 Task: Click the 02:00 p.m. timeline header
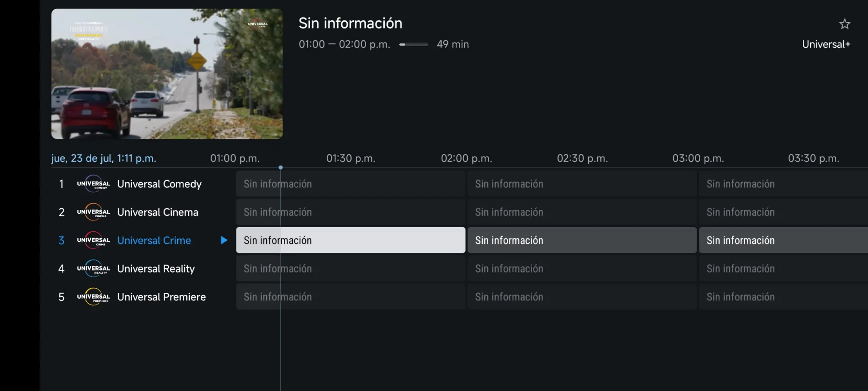coord(467,158)
